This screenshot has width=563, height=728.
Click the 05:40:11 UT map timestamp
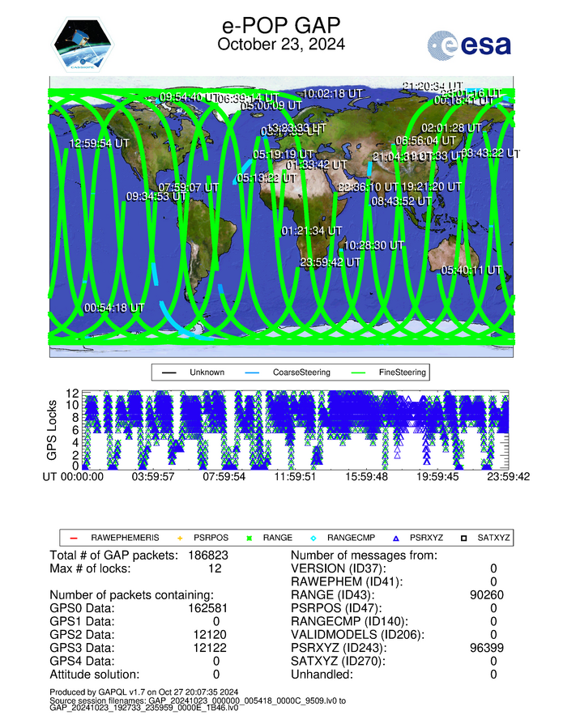tap(471, 270)
